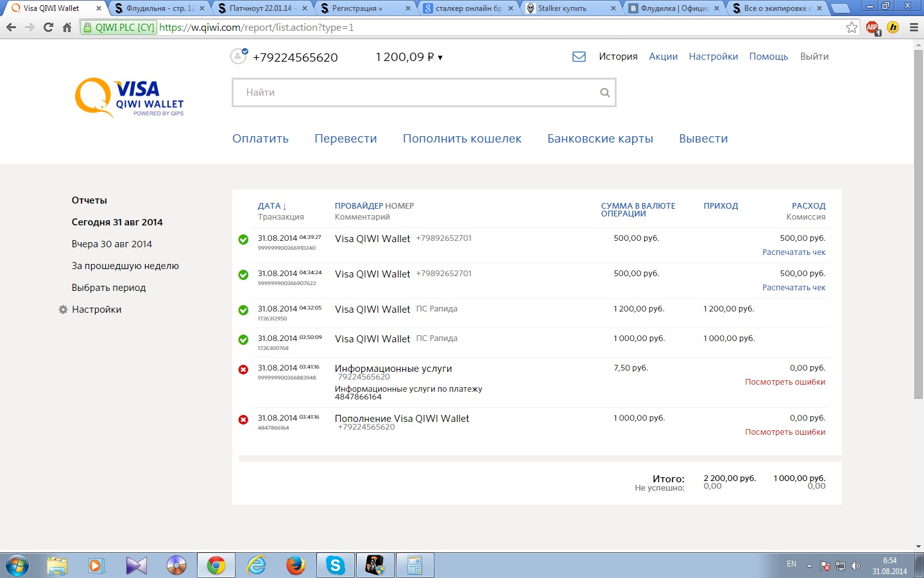The width and height of the screenshot is (924, 578).
Task: Choose Выбрать период option
Action: [x=108, y=288]
